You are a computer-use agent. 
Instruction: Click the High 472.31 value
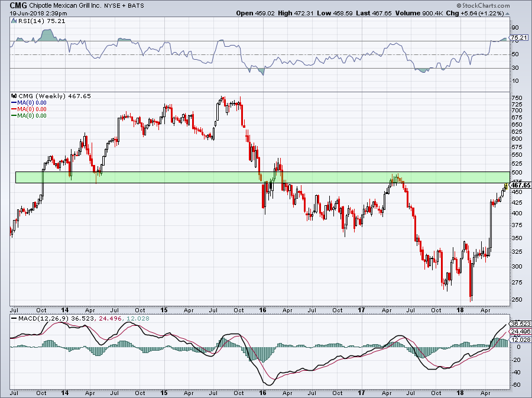295,13
